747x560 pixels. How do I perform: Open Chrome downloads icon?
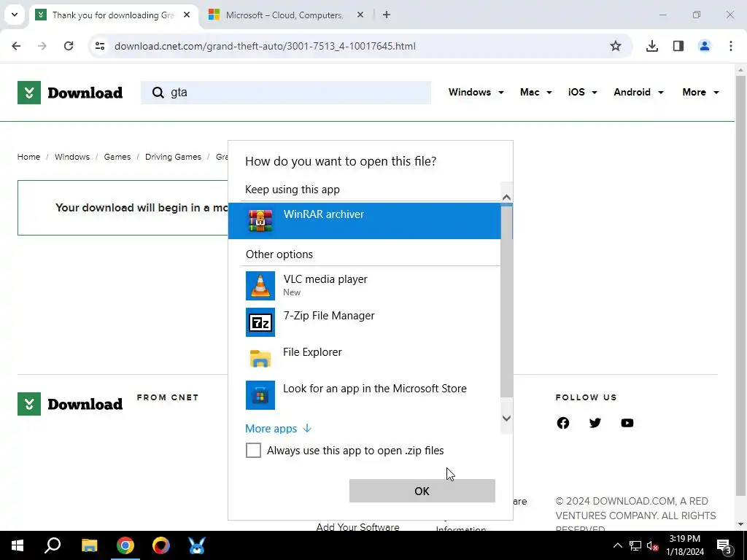[x=652, y=46]
